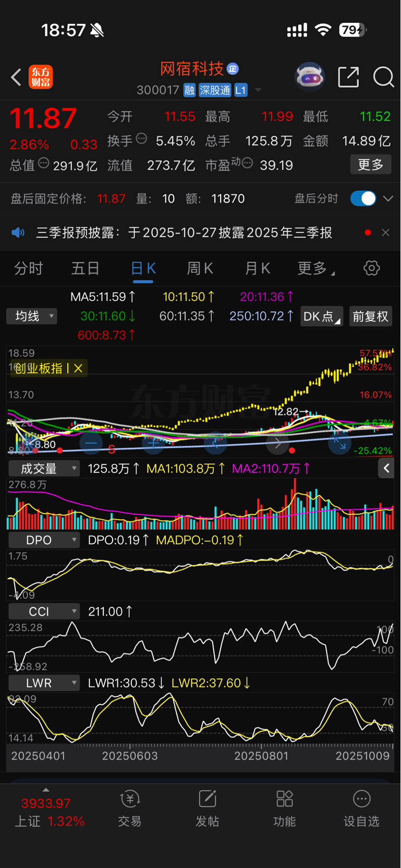Tap the 600:8.73 moving average value
Viewport: 401px width, 868px height.
(106, 335)
